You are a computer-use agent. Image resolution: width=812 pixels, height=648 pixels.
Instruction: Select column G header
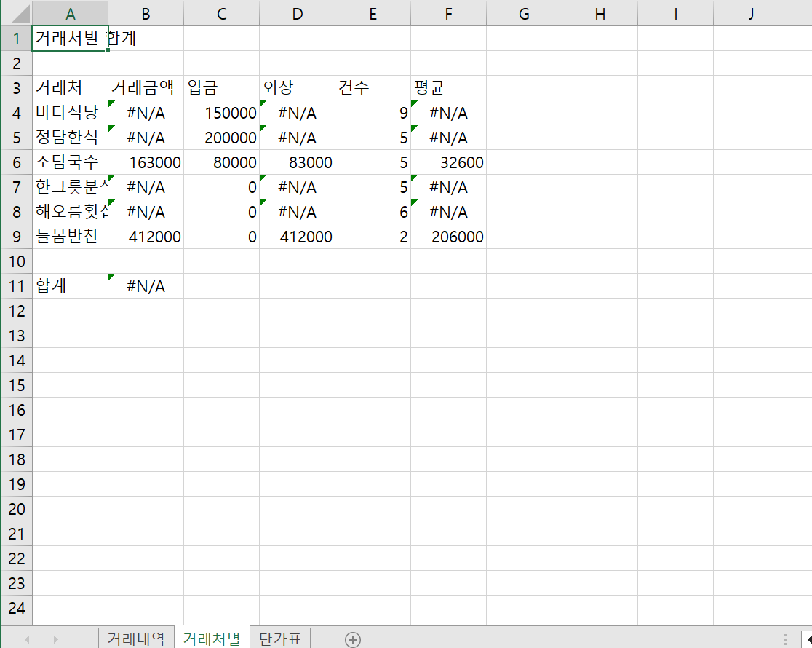point(524,14)
